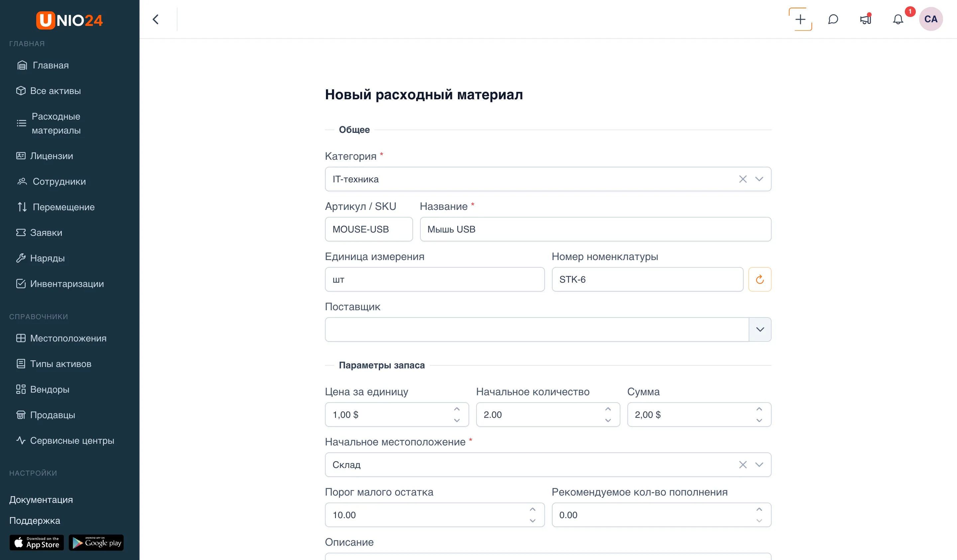Increase Порог малого остатка value
This screenshot has height=560, width=957.
pyautogui.click(x=532, y=509)
